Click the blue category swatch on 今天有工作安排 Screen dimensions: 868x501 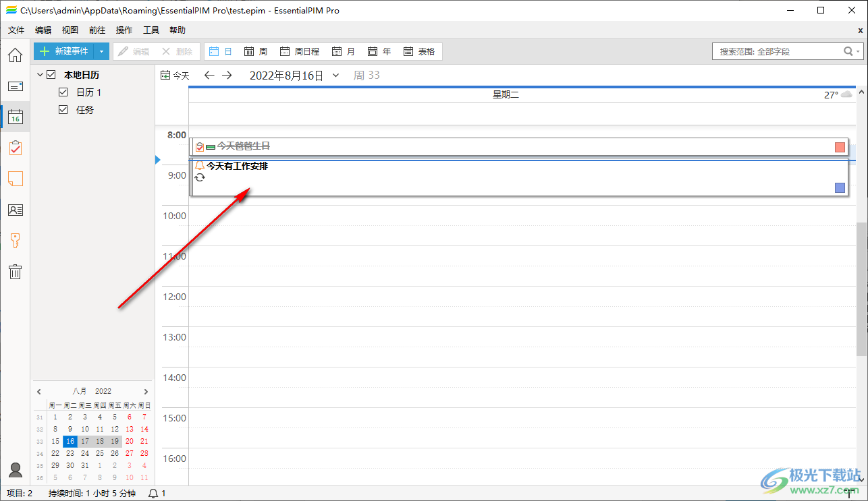[x=840, y=187]
